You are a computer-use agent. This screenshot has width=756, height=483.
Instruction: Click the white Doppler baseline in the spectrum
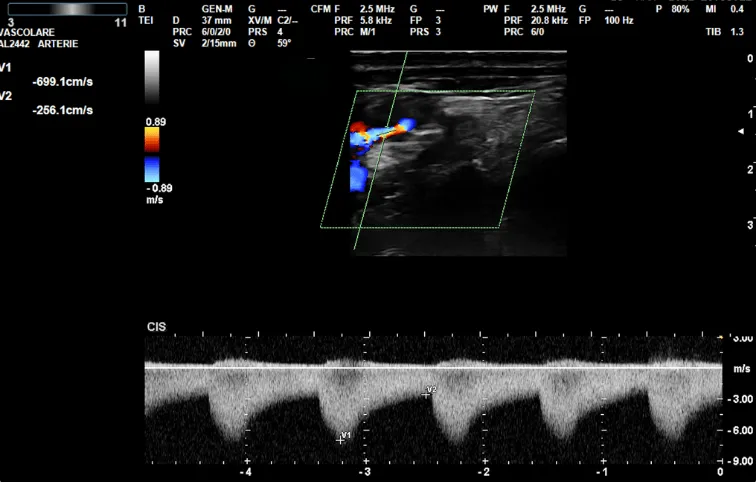433,368
